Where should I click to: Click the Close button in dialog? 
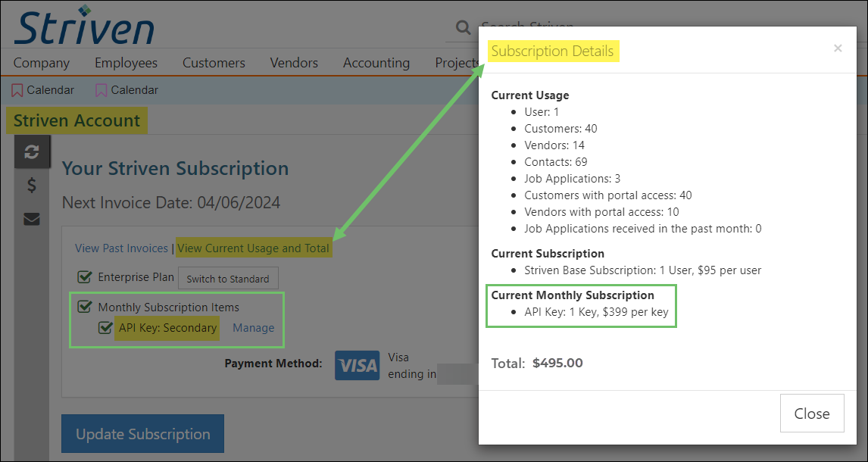click(812, 414)
